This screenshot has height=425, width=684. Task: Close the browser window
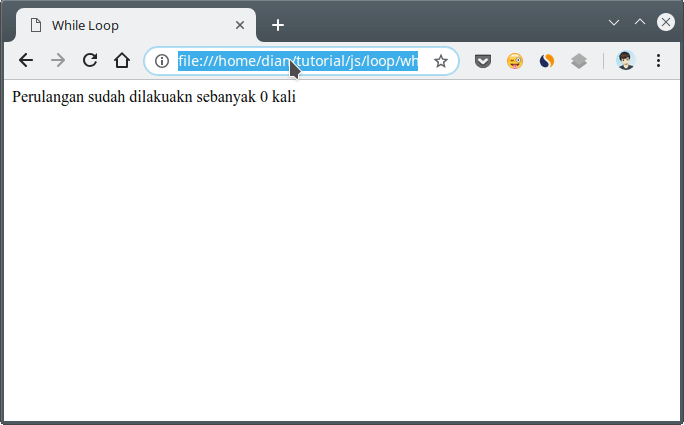(665, 22)
